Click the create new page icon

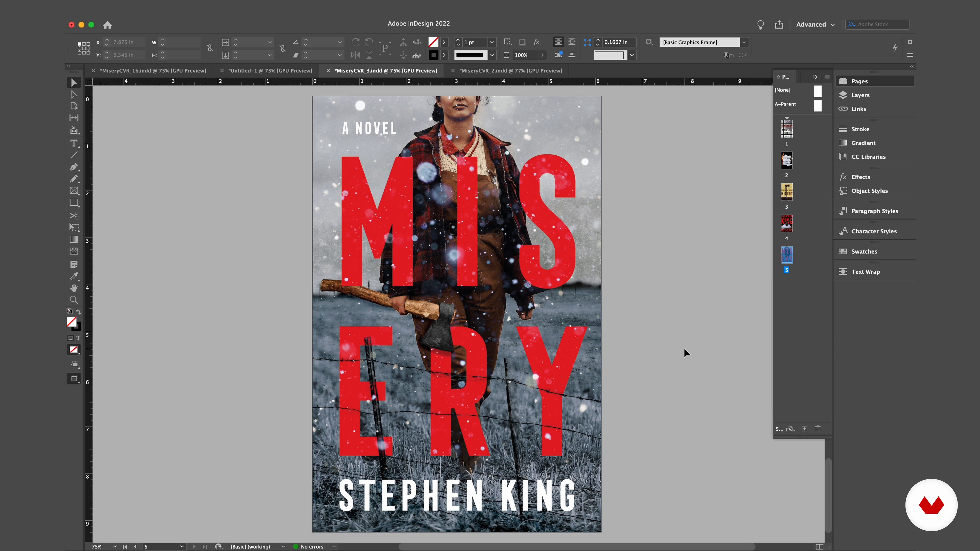point(805,429)
